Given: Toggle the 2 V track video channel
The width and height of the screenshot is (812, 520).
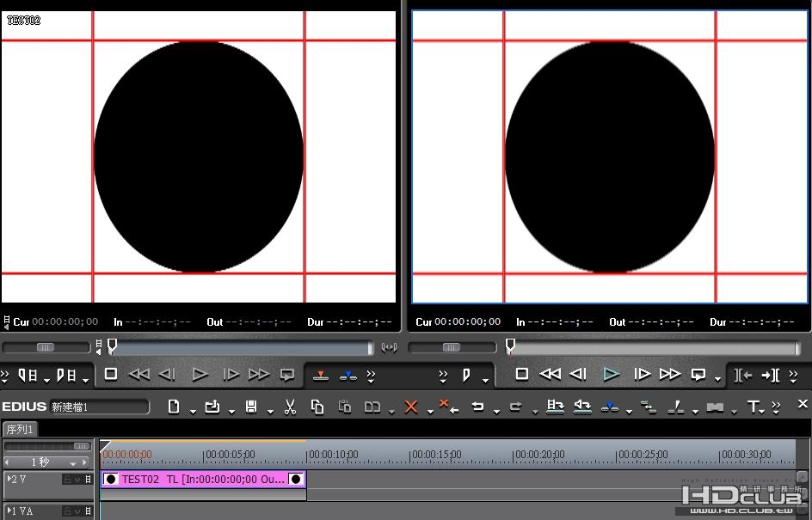Looking at the screenshot, I should (77, 480).
